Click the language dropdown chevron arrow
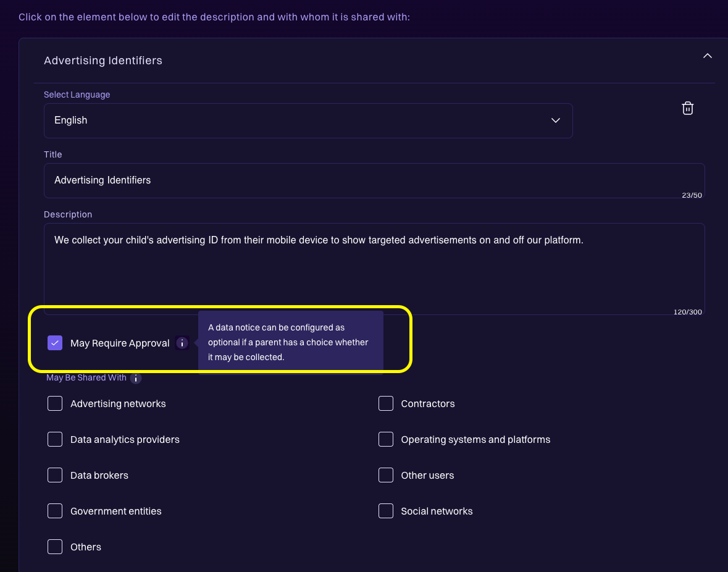Image resolution: width=728 pixels, height=572 pixels. (555, 120)
